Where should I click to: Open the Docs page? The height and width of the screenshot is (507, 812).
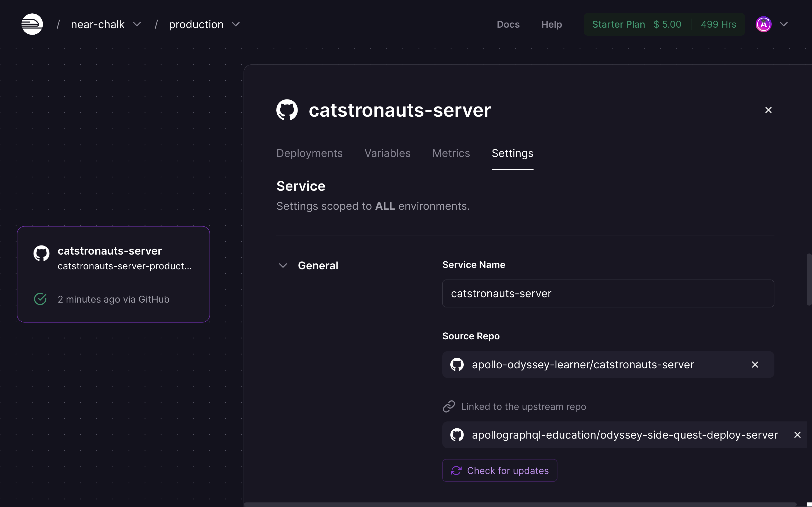(x=508, y=24)
